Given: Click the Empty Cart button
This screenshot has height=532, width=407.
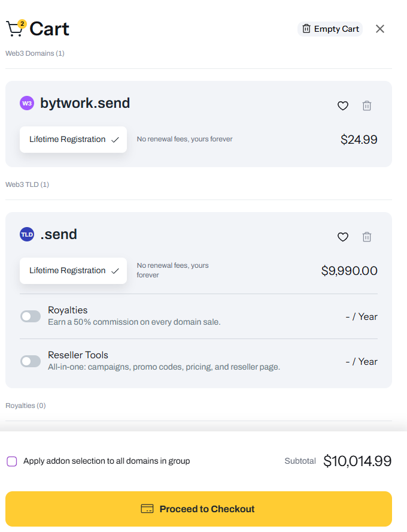Looking at the screenshot, I should coord(330,29).
